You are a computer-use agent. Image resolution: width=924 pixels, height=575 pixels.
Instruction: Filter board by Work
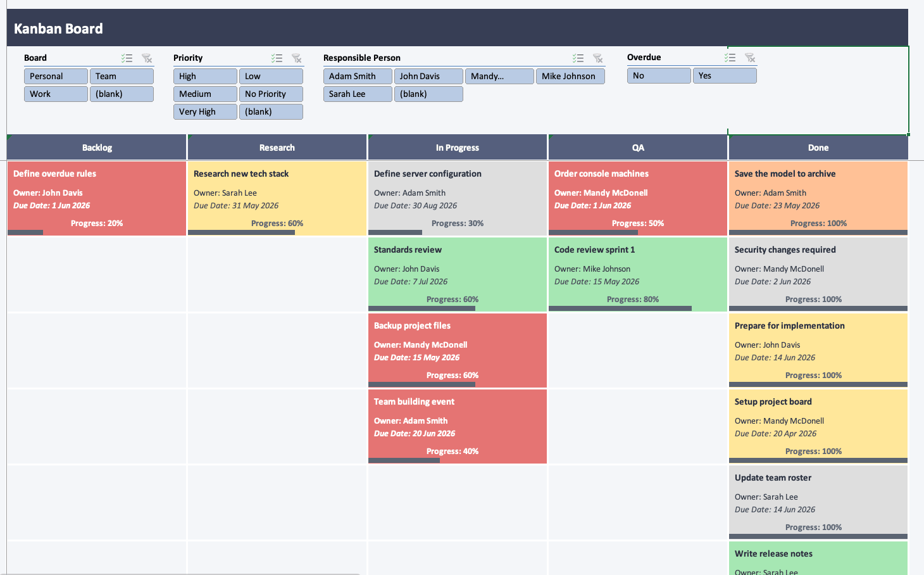[56, 94]
